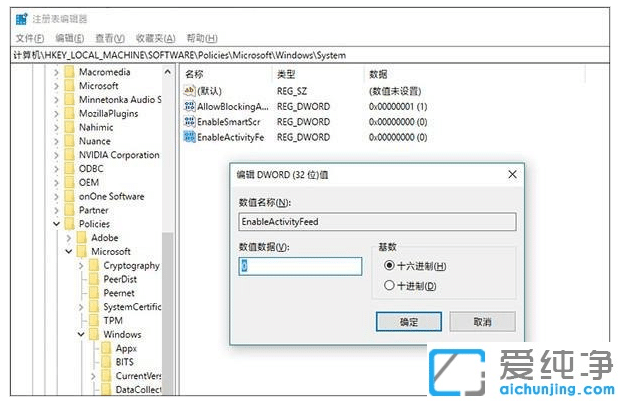This screenshot has width=618, height=401.
Task: Click the registry path address bar
Action: point(311,55)
